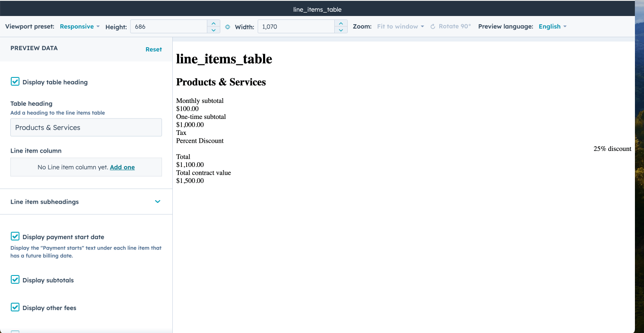Click line_items_table window title bar

[x=317, y=9]
